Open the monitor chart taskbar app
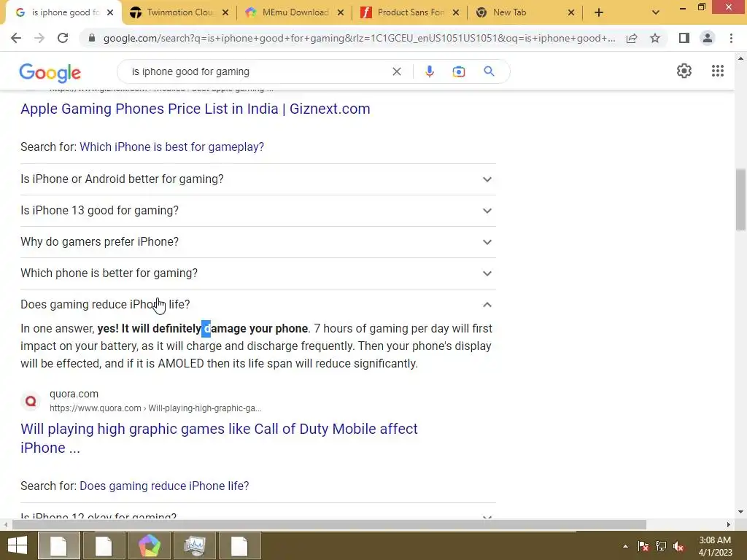Image resolution: width=747 pixels, height=560 pixels. [x=194, y=545]
